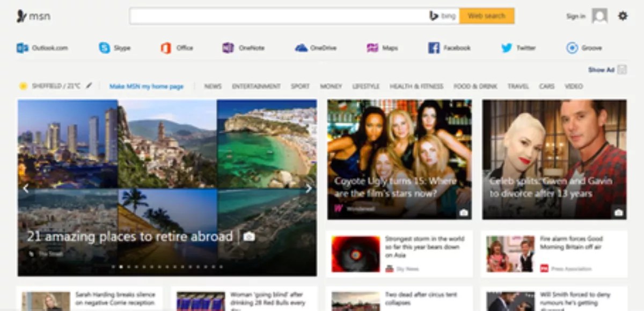Select the last carousel pagination dot

221,266
